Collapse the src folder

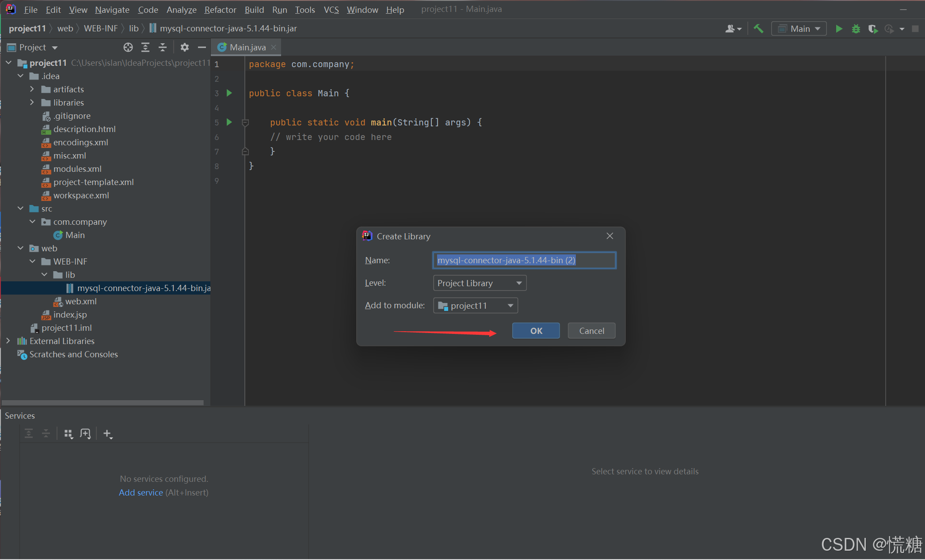coord(21,208)
